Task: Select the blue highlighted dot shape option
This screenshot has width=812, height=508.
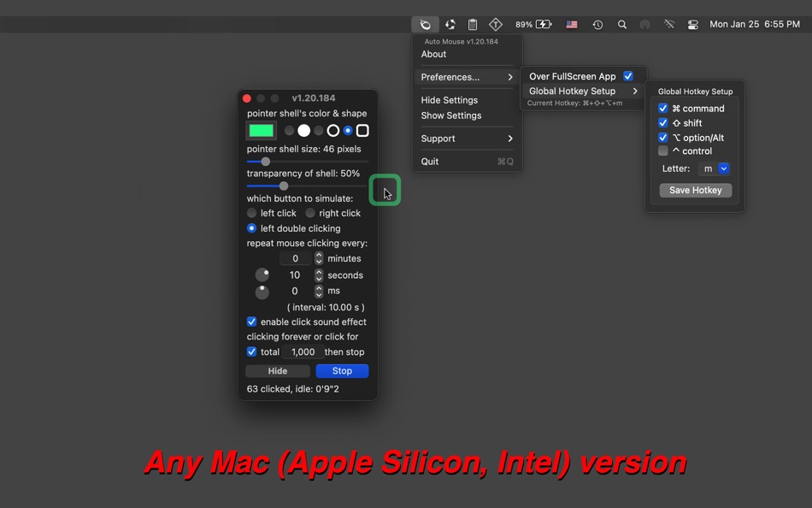Action: coord(348,131)
